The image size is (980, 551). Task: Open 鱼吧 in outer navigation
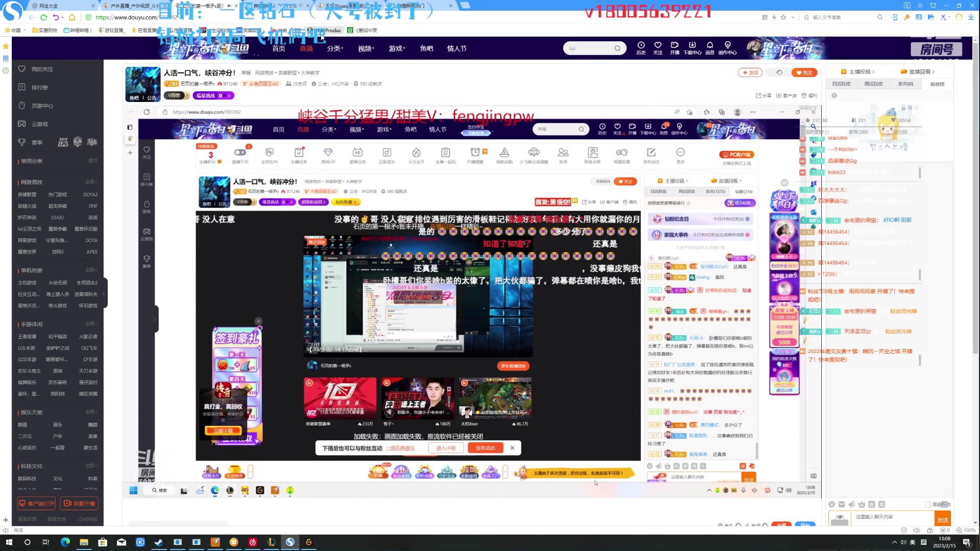tap(426, 48)
